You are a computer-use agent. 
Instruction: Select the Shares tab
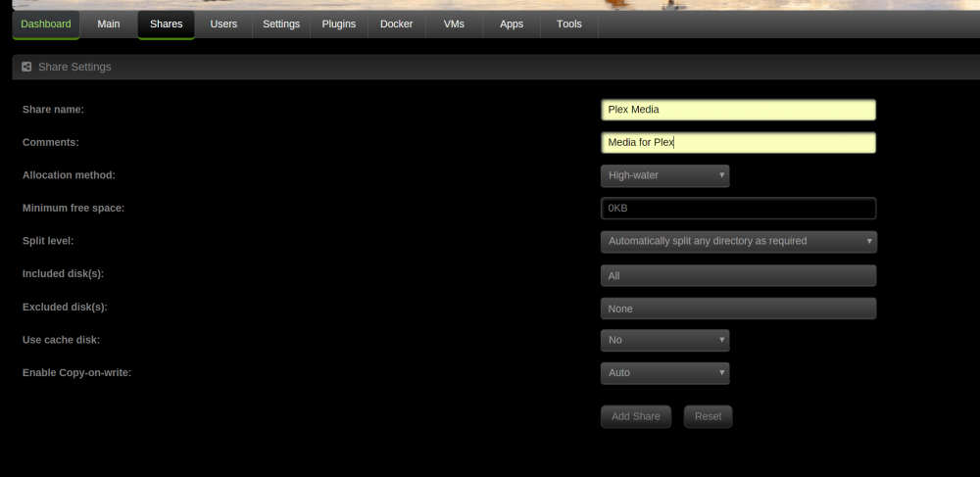coord(167,24)
